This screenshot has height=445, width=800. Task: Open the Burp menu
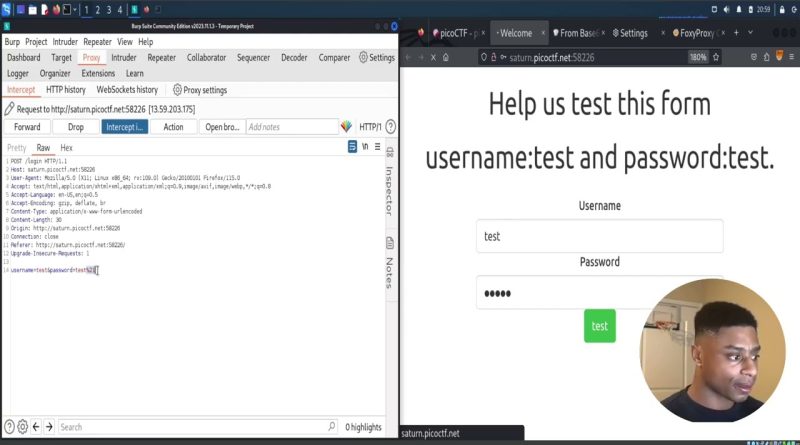pyautogui.click(x=12, y=42)
